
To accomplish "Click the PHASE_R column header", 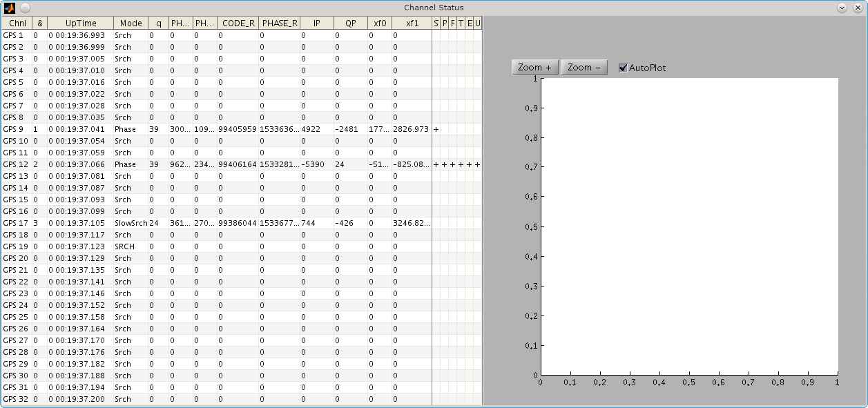I will click(x=280, y=23).
